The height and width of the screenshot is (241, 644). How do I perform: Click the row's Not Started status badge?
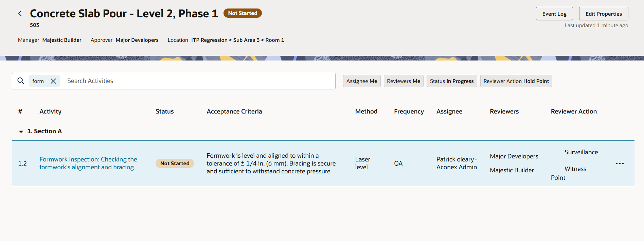point(175,163)
